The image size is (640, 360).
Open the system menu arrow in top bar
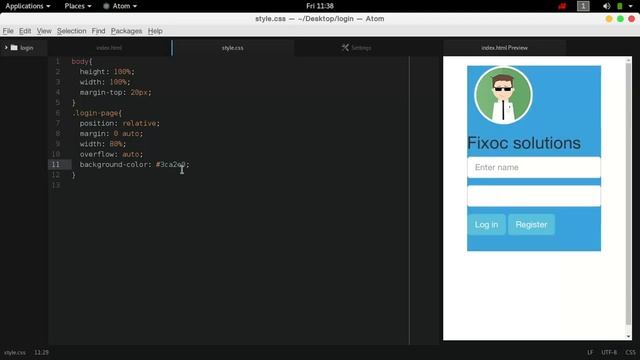pyautogui.click(x=631, y=6)
